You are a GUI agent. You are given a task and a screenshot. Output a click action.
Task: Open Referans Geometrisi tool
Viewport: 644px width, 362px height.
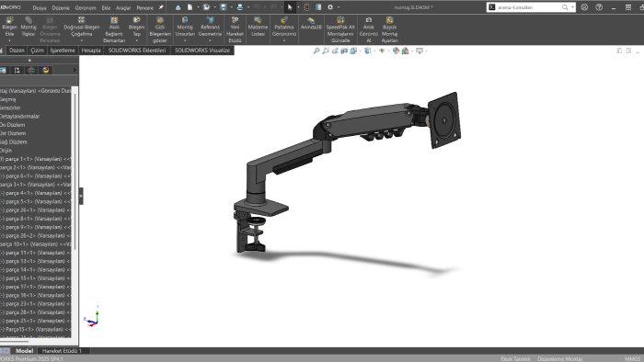click(x=210, y=27)
